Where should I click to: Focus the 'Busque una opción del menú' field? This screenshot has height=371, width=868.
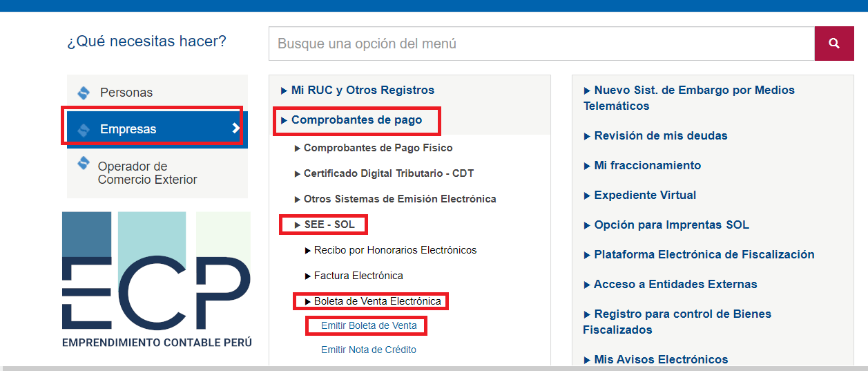[541, 44]
